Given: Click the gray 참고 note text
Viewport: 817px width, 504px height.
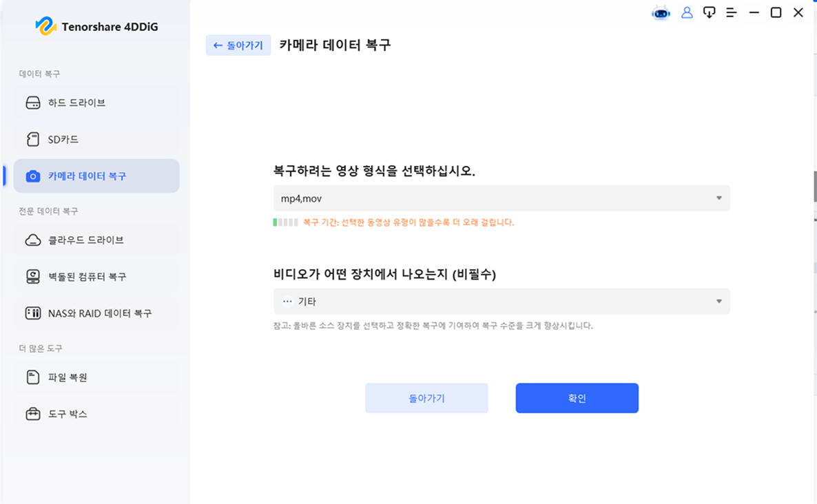Looking at the screenshot, I should [433, 326].
